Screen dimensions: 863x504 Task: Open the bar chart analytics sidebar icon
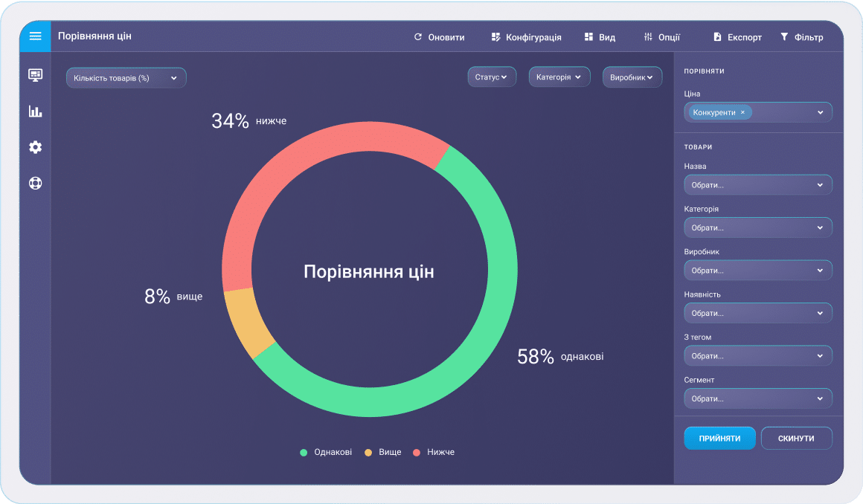tap(35, 112)
